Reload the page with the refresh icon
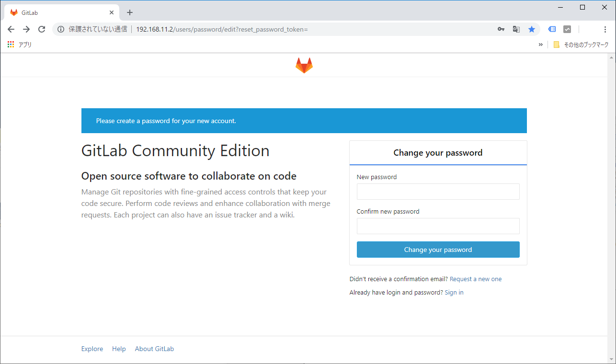 click(42, 29)
